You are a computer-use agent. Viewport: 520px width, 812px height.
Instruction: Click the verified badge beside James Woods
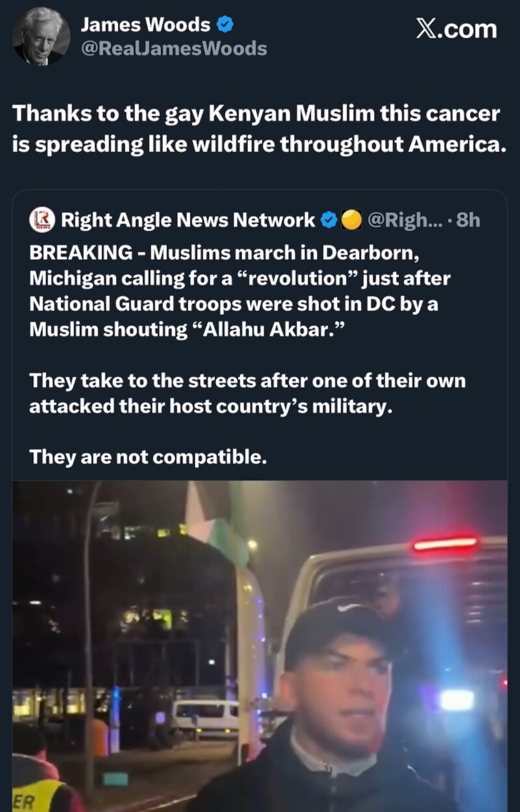224,24
